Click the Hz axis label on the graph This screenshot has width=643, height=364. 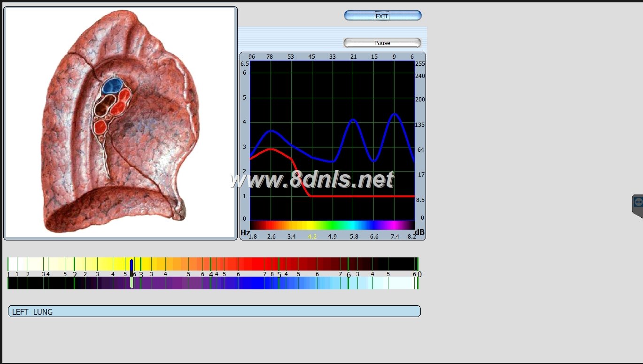click(x=244, y=232)
